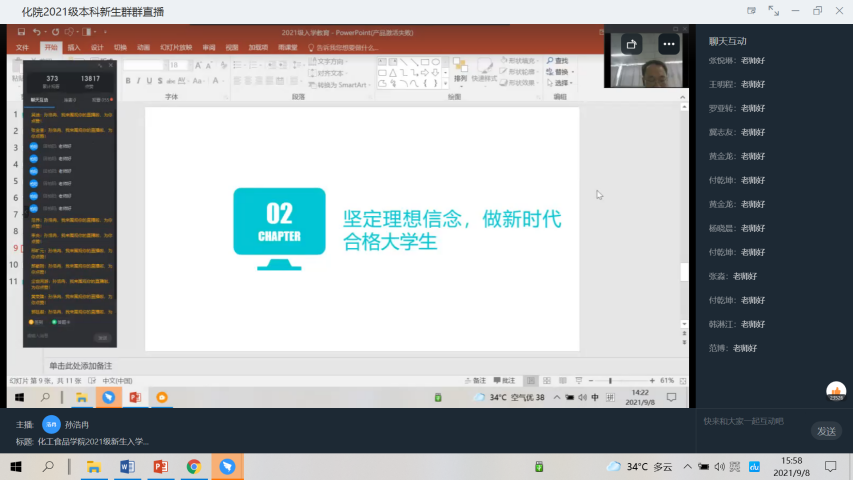Toggle Underline (U) in shared PowerPoint ribbon
The width and height of the screenshot is (853, 480).
[149, 81]
